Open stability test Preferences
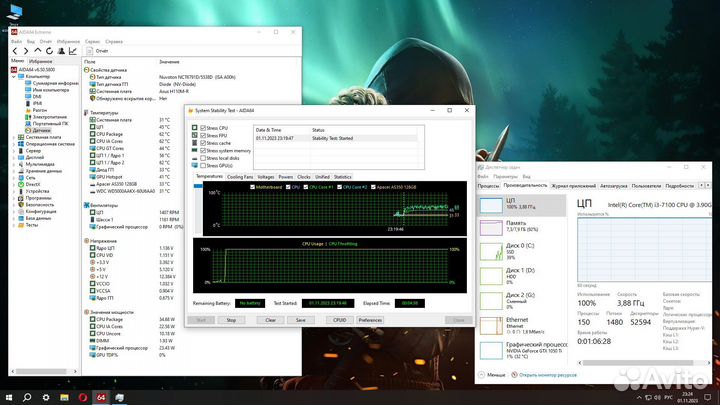The height and width of the screenshot is (405, 720). point(370,320)
